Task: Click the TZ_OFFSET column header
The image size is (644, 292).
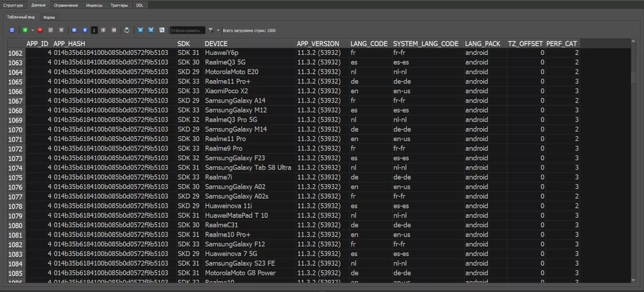Action: (x=525, y=43)
